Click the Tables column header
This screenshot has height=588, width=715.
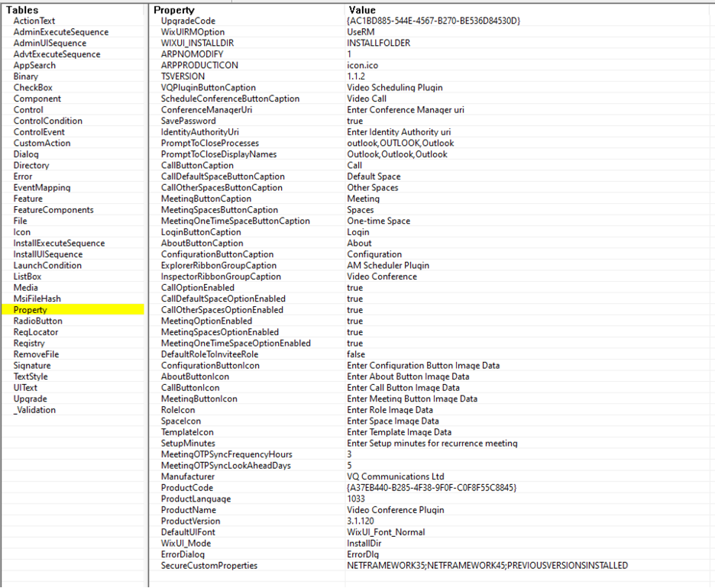pyautogui.click(x=22, y=10)
